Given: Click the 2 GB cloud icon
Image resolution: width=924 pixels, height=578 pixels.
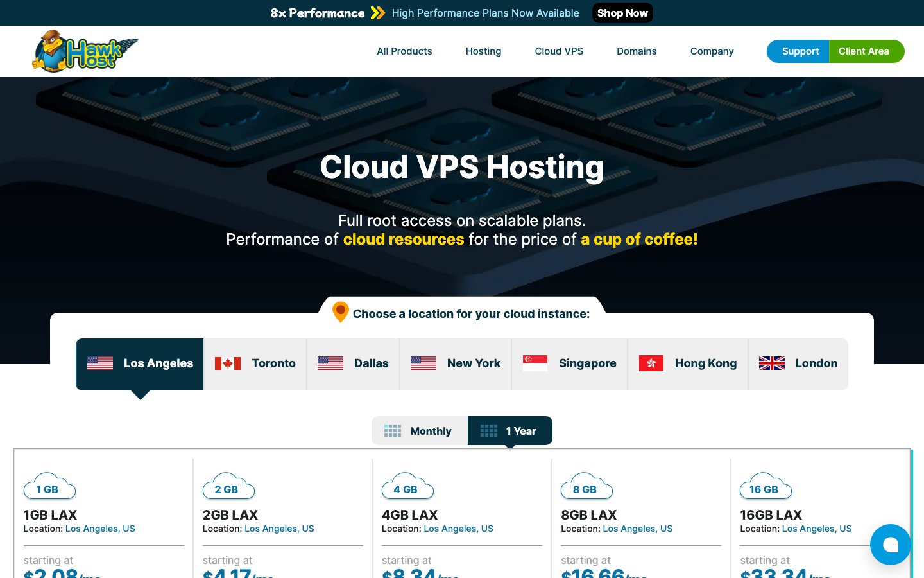Looking at the screenshot, I should click(228, 487).
